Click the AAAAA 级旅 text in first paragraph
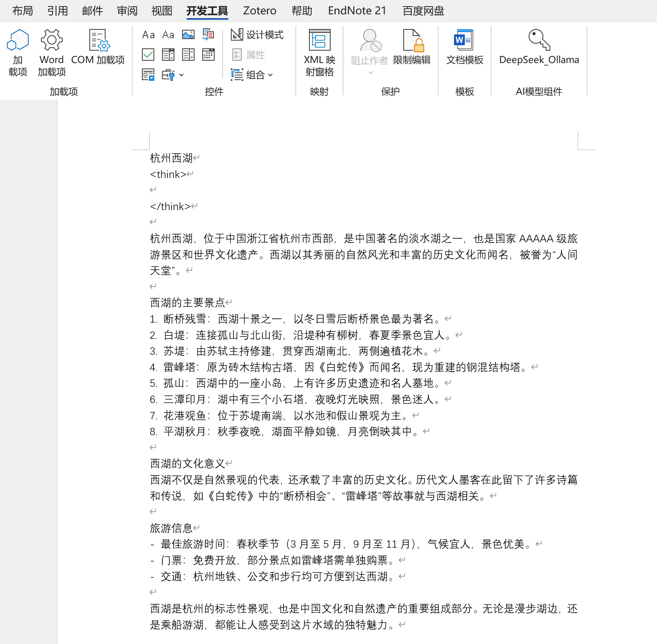 point(548,238)
